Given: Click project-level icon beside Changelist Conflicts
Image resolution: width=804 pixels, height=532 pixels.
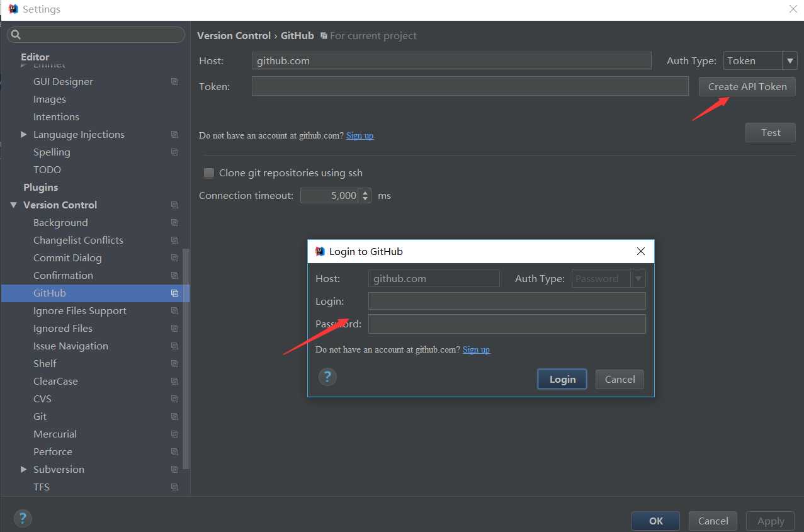Looking at the screenshot, I should tap(174, 241).
